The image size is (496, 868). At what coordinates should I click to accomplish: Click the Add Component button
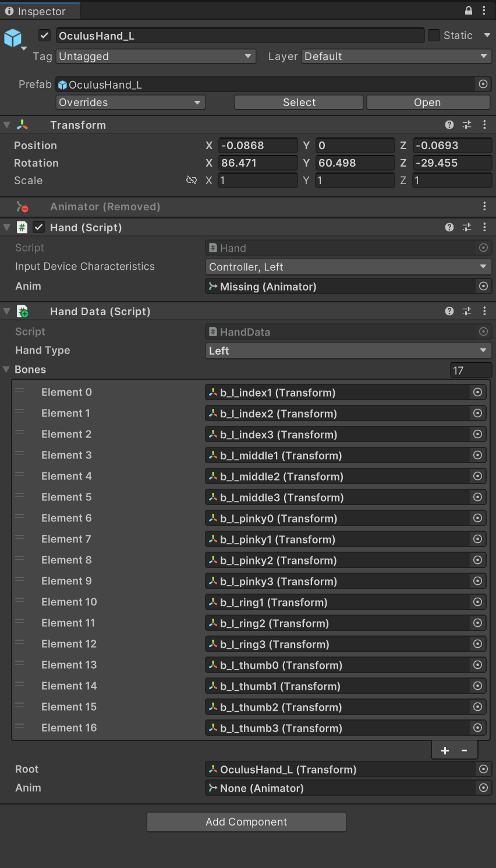coord(246,822)
